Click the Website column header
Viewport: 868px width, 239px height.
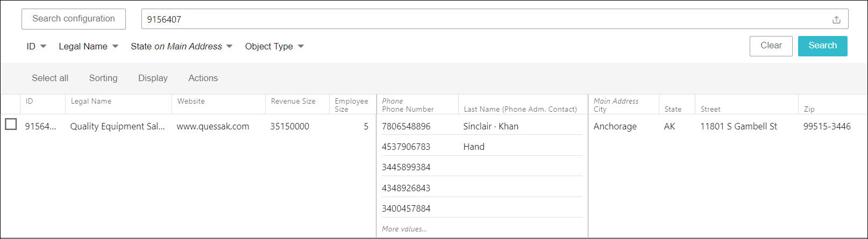[x=191, y=102]
